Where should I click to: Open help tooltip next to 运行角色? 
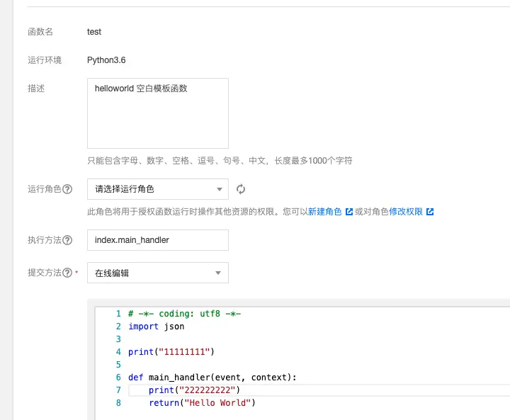(67, 189)
